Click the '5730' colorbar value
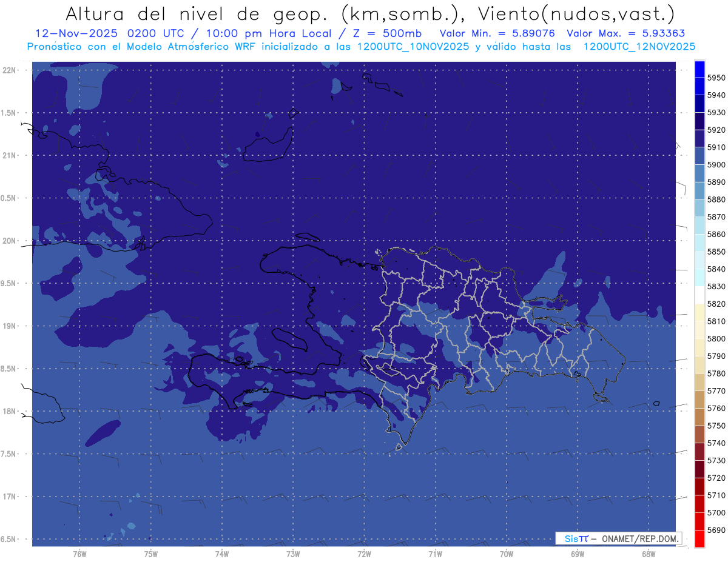 716,461
